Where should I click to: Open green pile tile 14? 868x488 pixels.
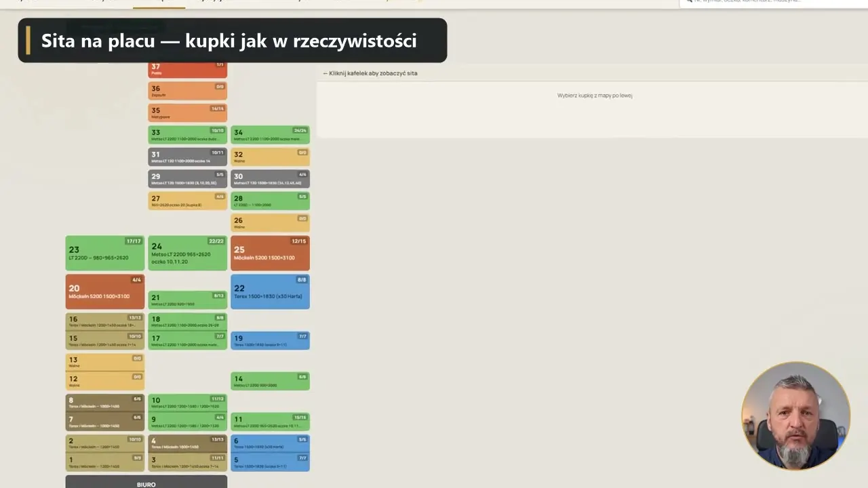click(x=270, y=381)
